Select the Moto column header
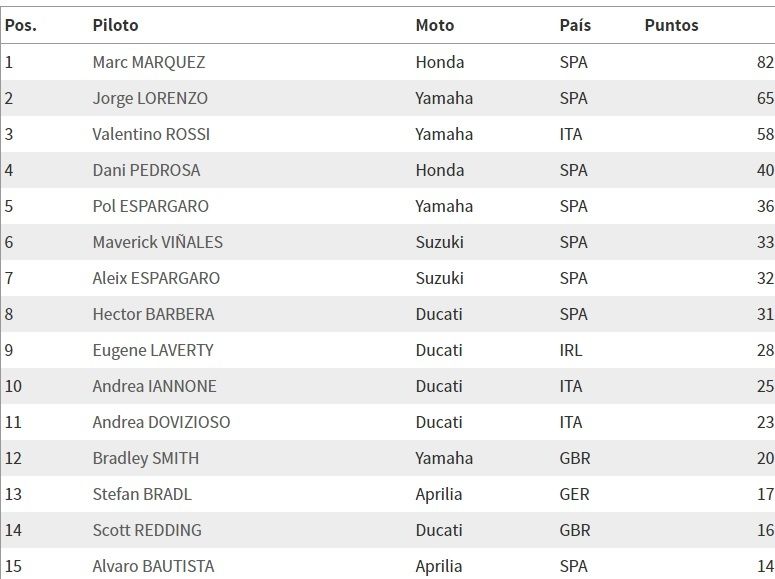Viewport: 775px width, 579px height. 434,25
